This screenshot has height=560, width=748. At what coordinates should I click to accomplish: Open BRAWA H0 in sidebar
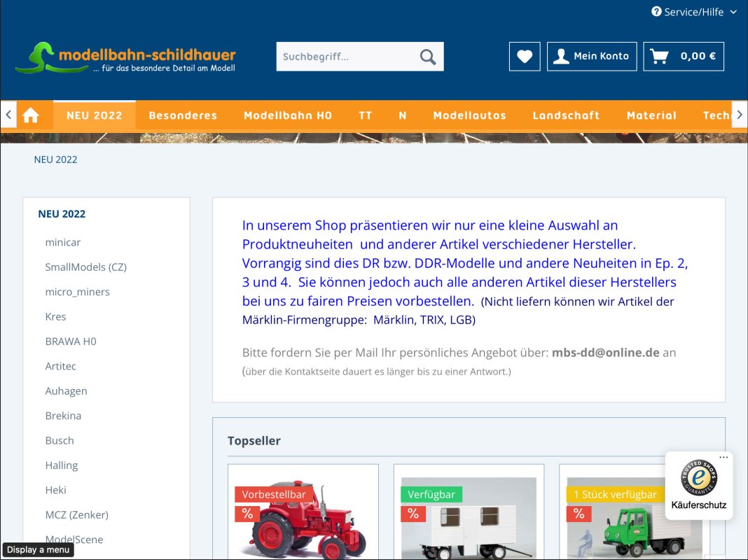[71, 341]
